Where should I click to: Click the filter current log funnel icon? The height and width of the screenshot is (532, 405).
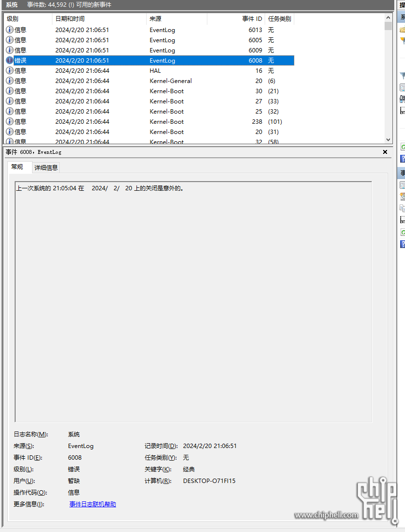click(402, 76)
